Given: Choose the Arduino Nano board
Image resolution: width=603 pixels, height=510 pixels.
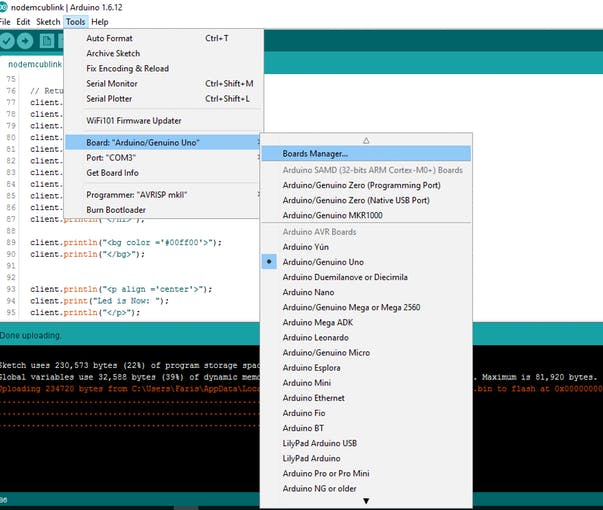Looking at the screenshot, I should [x=366, y=292].
